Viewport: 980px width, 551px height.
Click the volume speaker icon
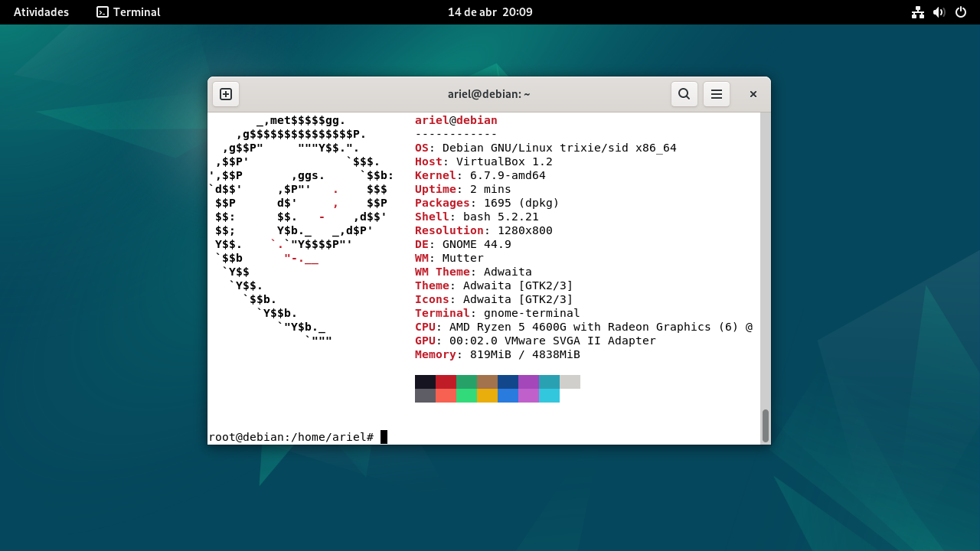click(x=939, y=12)
